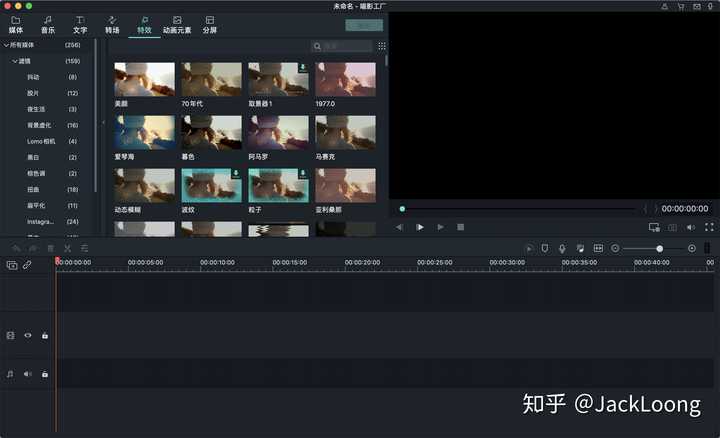
Task: Click the preview volume icon
Action: click(x=691, y=227)
